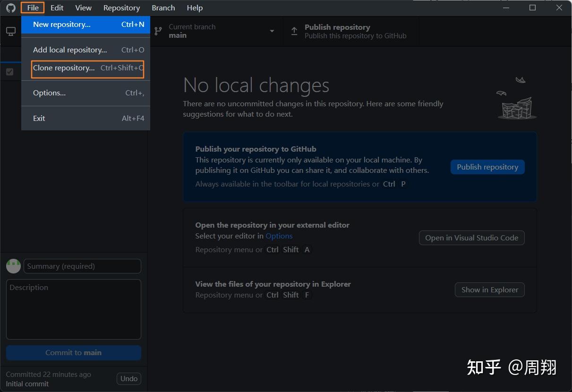Choose Add local repository… menu entry

coord(85,50)
